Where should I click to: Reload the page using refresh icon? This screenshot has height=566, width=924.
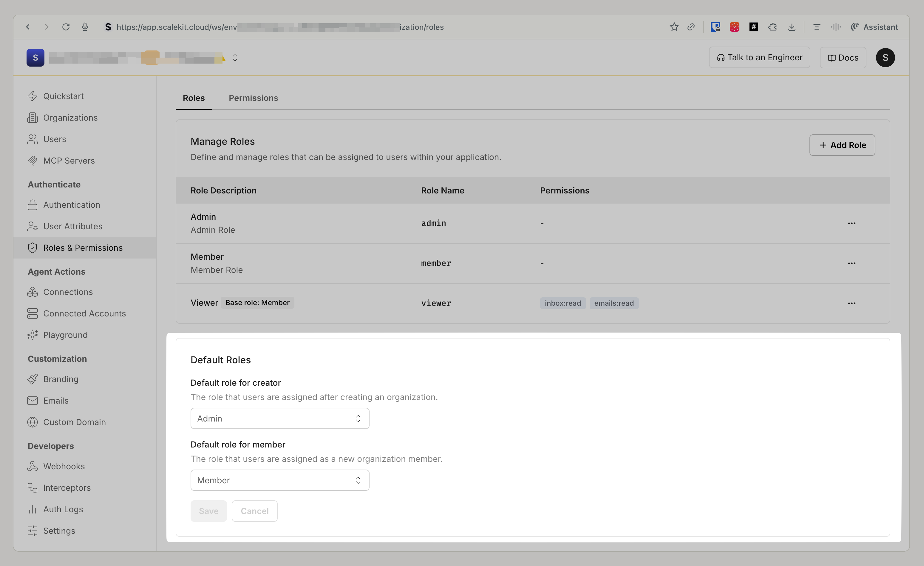tap(66, 27)
